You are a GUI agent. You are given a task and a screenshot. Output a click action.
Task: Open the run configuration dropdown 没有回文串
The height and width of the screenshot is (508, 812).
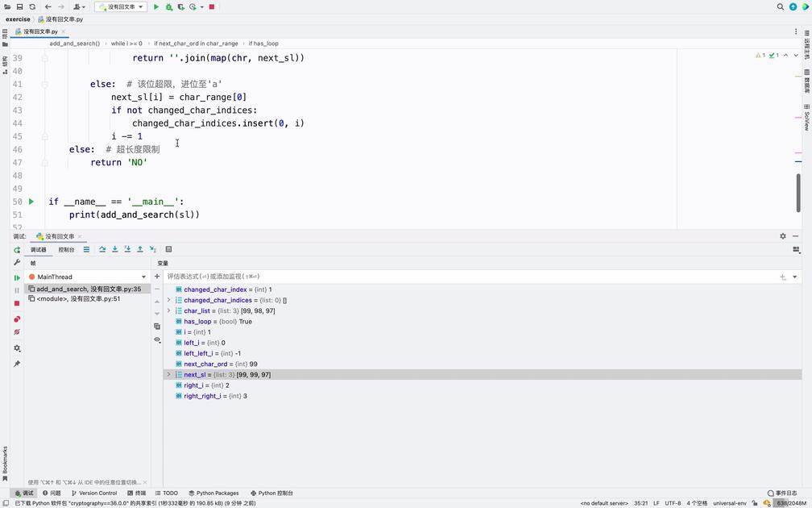pos(121,6)
